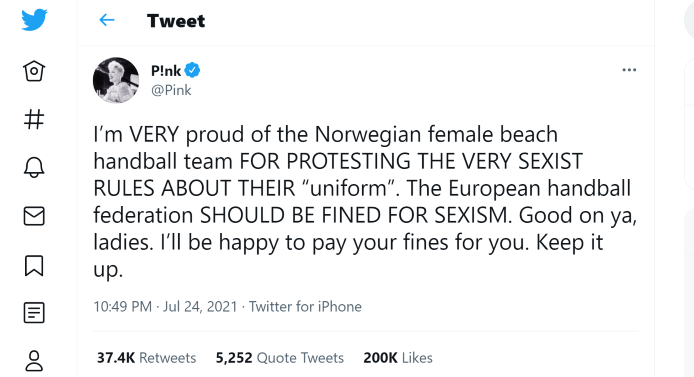Click P!nk's profile picture
The height and width of the screenshot is (377, 694).
(x=116, y=80)
